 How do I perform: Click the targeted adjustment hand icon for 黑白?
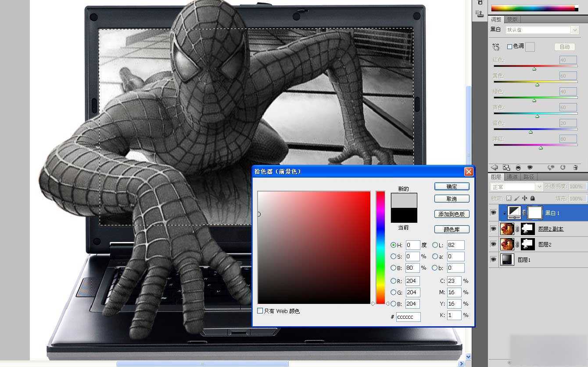coord(495,46)
